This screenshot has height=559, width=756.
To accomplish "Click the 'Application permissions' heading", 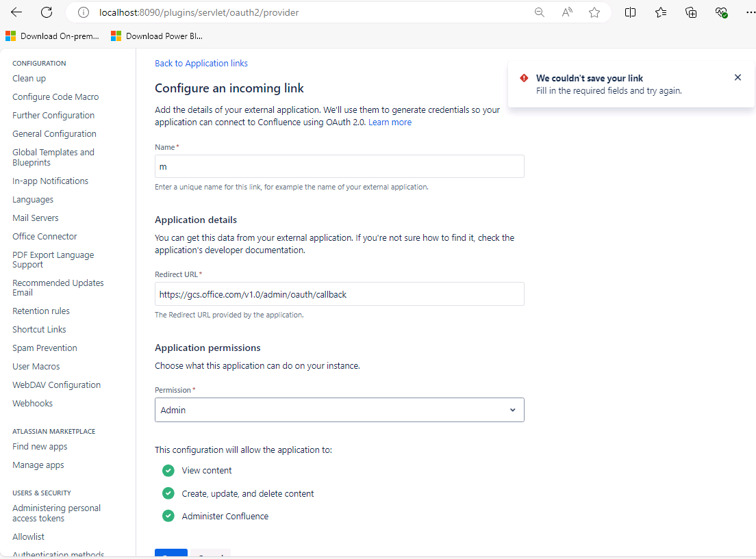I will pyautogui.click(x=207, y=348).
